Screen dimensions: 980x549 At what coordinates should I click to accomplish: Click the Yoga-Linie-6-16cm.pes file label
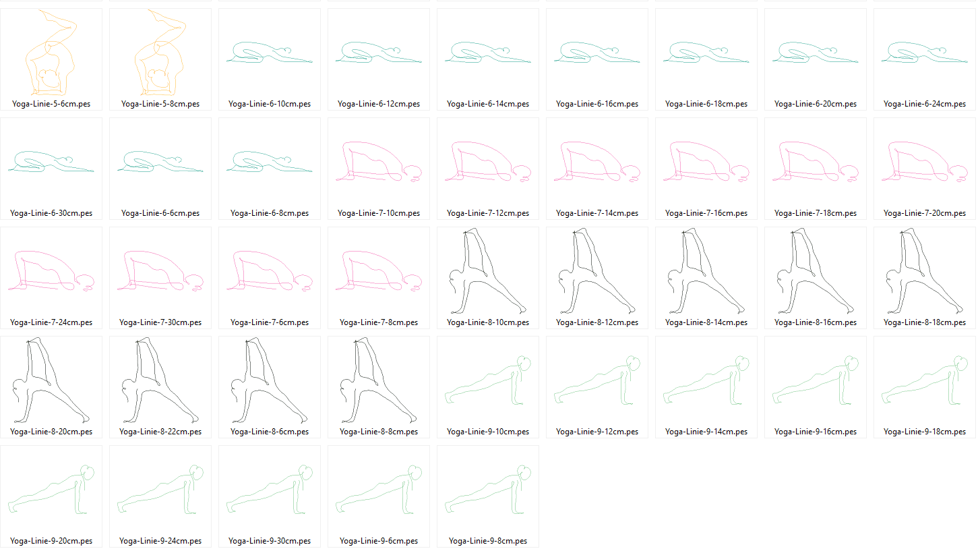coord(597,104)
